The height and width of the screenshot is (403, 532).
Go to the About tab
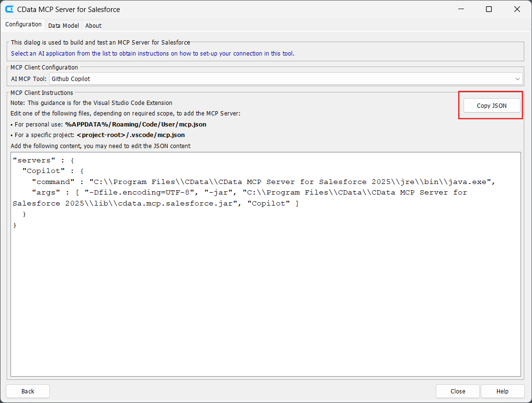coord(93,25)
